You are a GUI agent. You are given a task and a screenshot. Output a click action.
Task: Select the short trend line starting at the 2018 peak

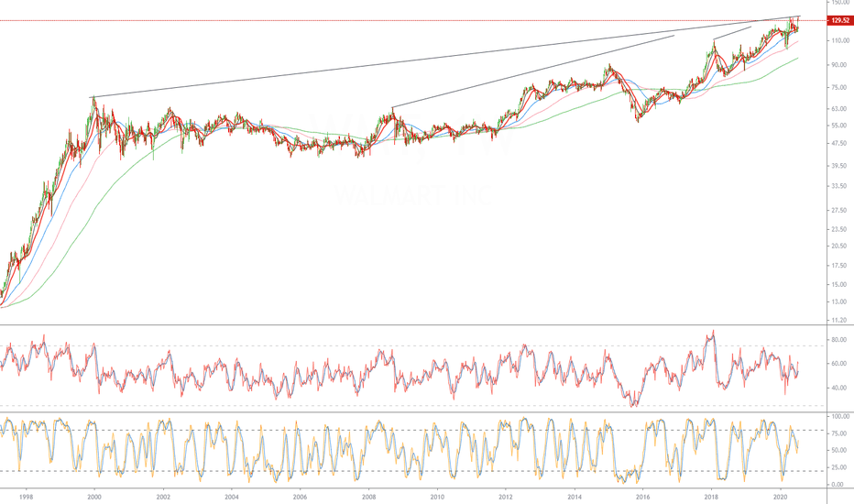click(x=732, y=33)
